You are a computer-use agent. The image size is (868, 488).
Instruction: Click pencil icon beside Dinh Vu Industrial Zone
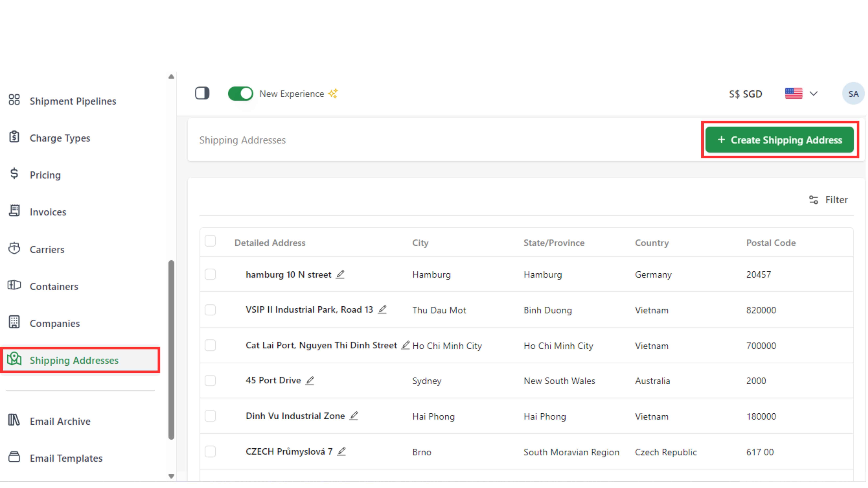(x=353, y=416)
